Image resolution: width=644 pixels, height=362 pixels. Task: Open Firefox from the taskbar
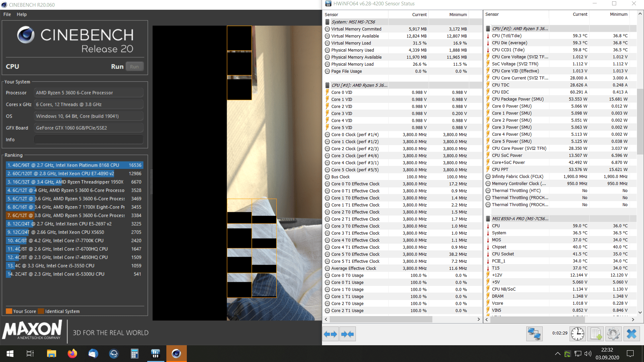pos(72,354)
